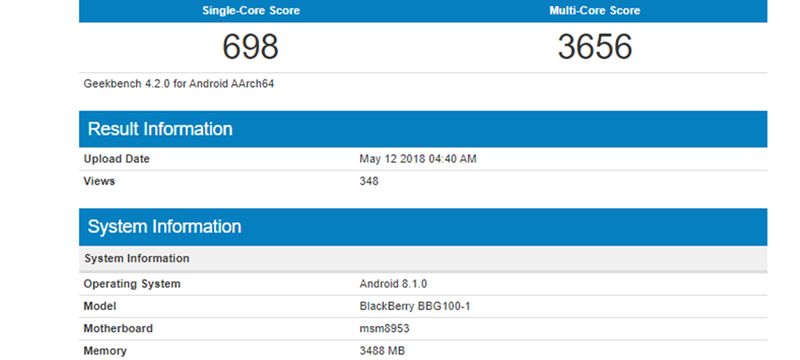
Task: Click the Views label
Action: pyautogui.click(x=99, y=181)
